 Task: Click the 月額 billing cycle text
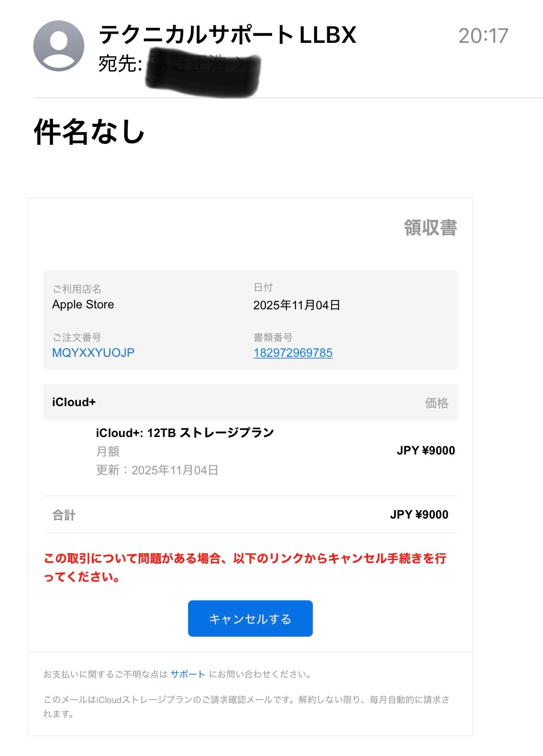click(107, 451)
